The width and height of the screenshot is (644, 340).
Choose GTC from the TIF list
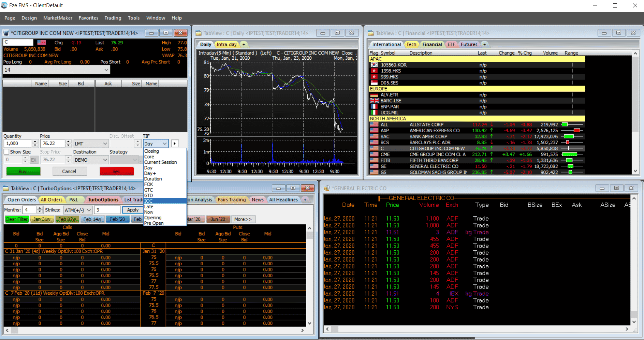[x=149, y=190]
